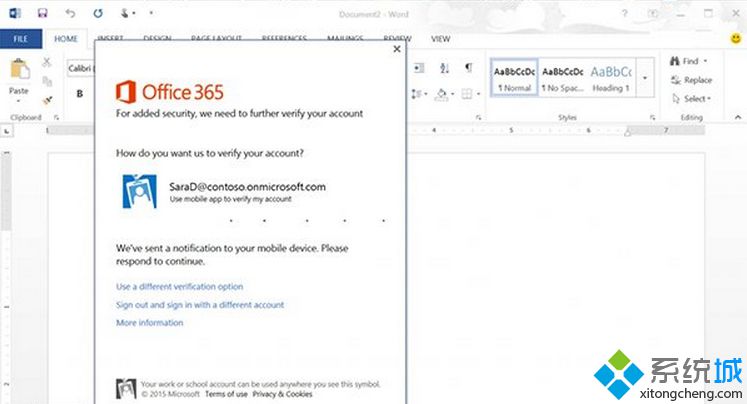Click the Word application icon in title bar
Image resolution: width=747 pixels, height=404 pixels.
pos(15,13)
